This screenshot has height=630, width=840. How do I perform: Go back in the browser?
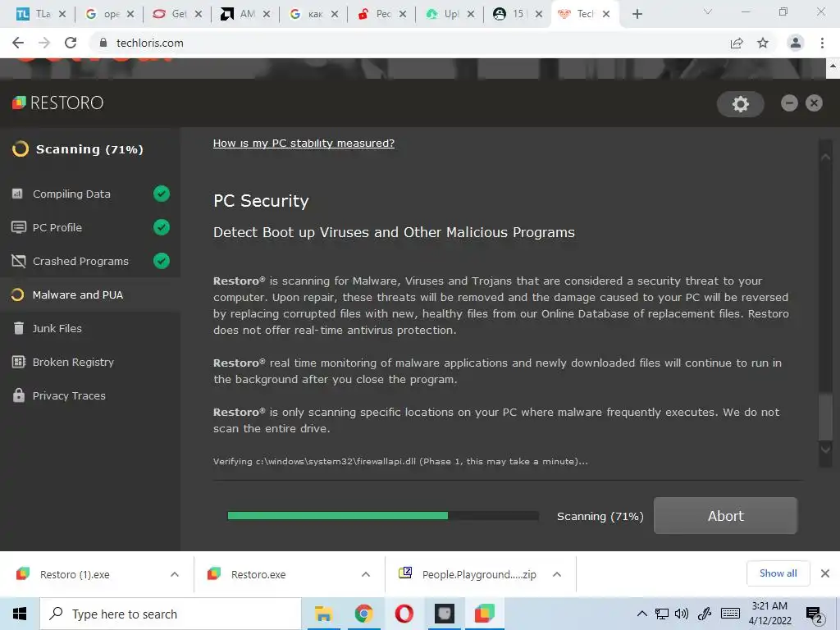[18, 43]
